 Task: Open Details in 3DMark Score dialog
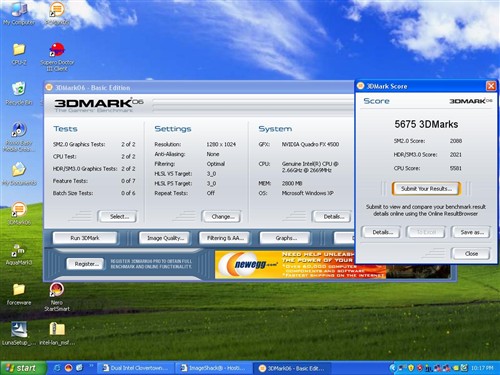[x=381, y=232]
